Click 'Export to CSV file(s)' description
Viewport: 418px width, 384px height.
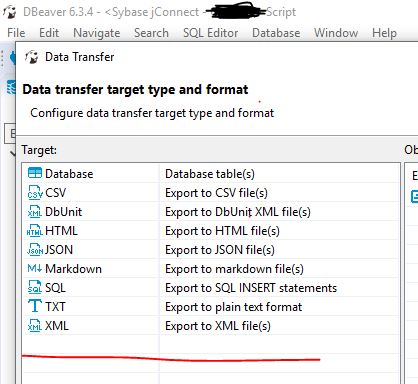[216, 193]
